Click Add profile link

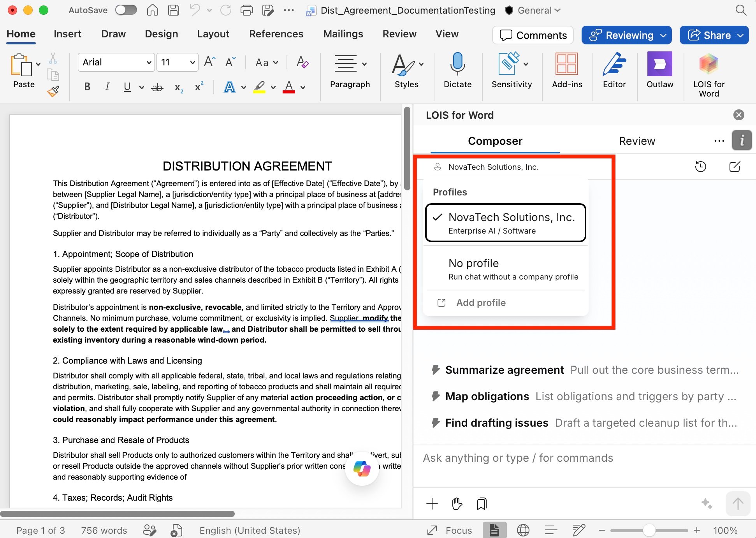click(481, 302)
